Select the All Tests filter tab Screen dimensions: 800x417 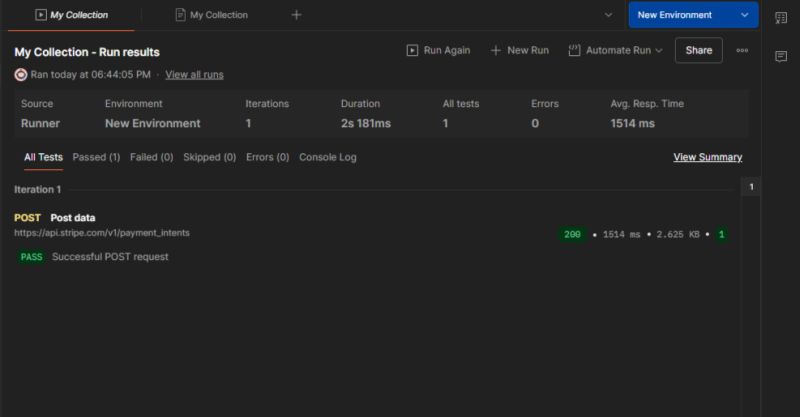43,158
